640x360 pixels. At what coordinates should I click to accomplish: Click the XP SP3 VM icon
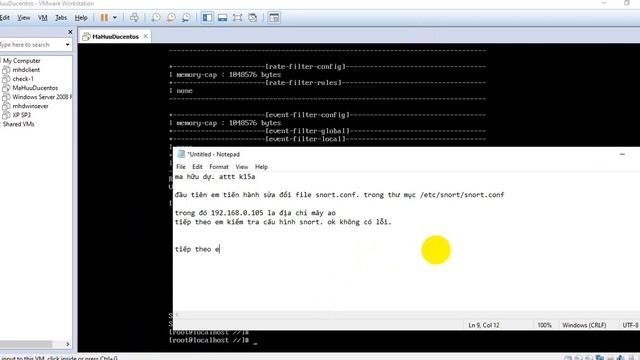coord(6,115)
